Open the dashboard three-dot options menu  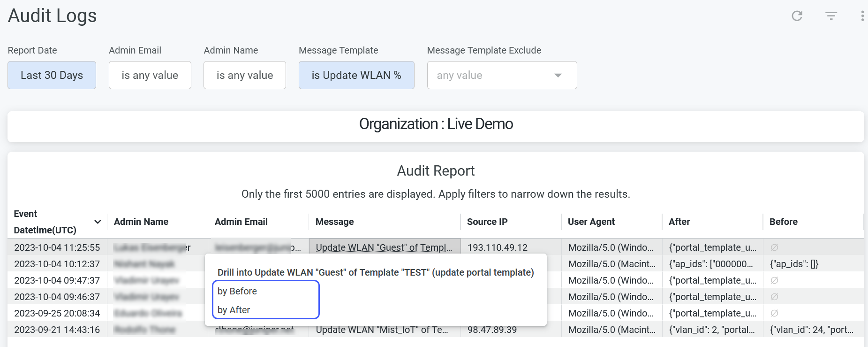point(862,16)
